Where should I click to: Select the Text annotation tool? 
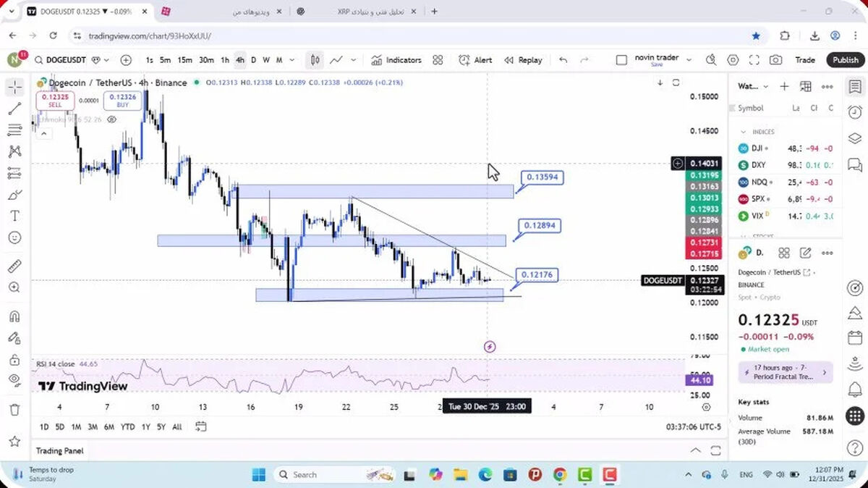click(x=14, y=216)
